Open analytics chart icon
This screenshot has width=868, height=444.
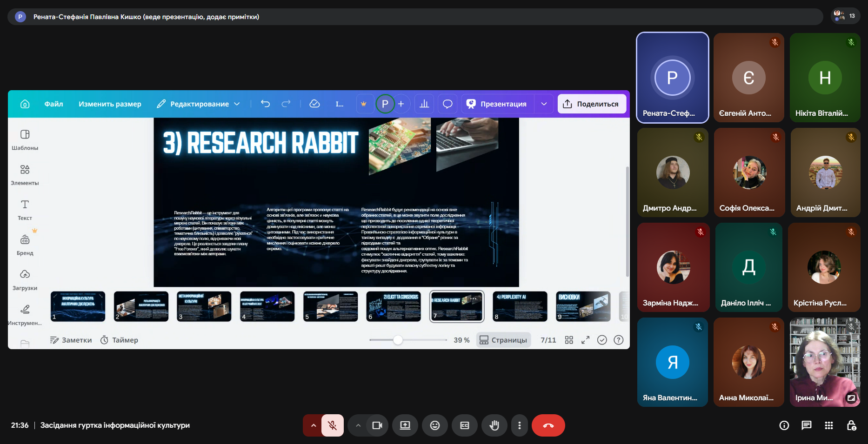(424, 104)
